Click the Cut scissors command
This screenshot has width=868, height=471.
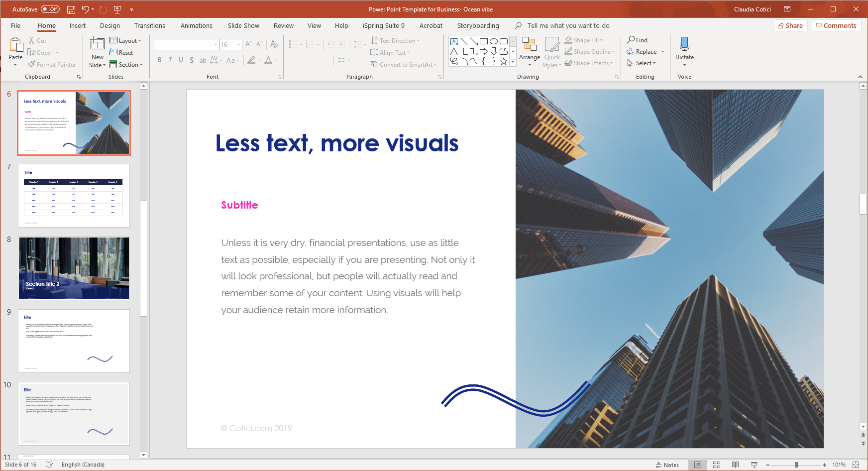point(37,41)
